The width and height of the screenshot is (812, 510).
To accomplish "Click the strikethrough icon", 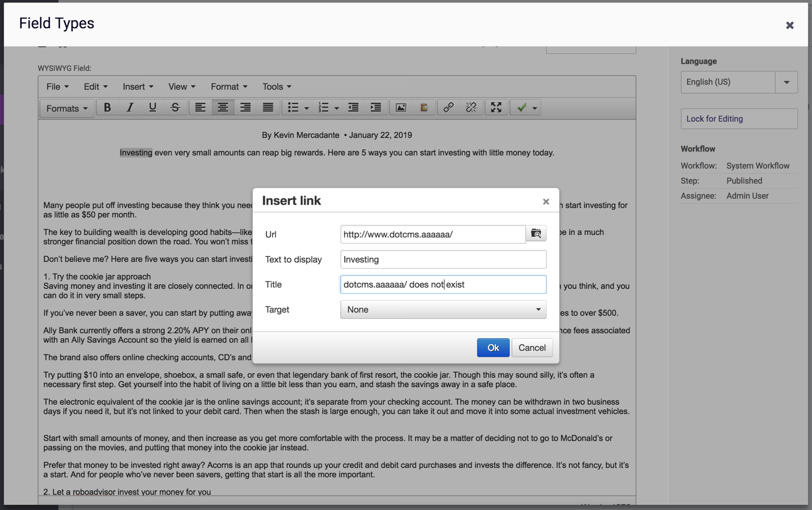I will click(175, 108).
